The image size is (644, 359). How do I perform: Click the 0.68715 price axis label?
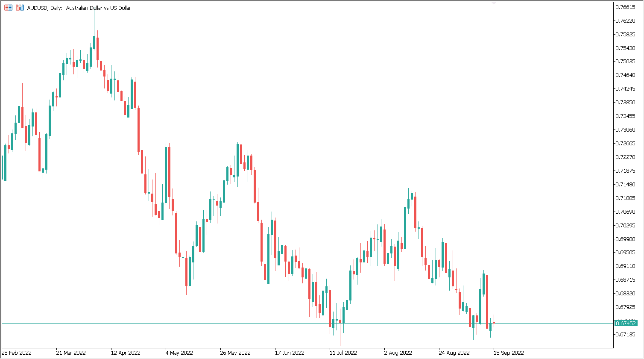point(626,280)
